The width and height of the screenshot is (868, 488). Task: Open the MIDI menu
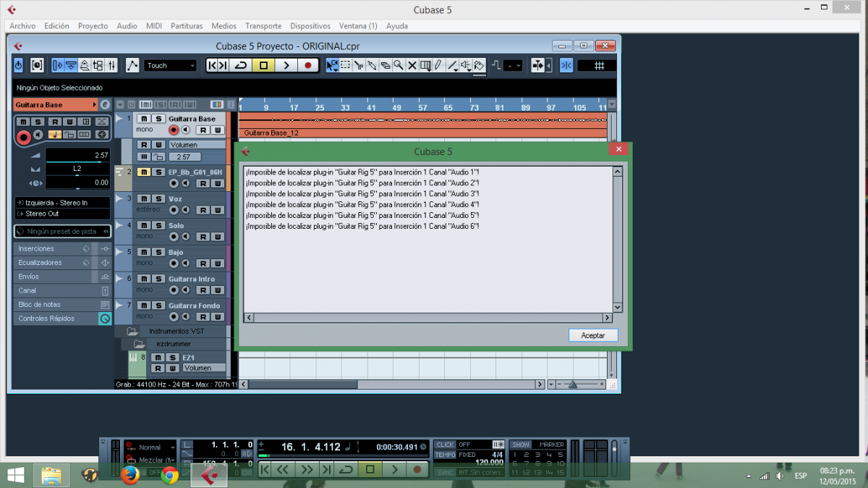click(154, 26)
